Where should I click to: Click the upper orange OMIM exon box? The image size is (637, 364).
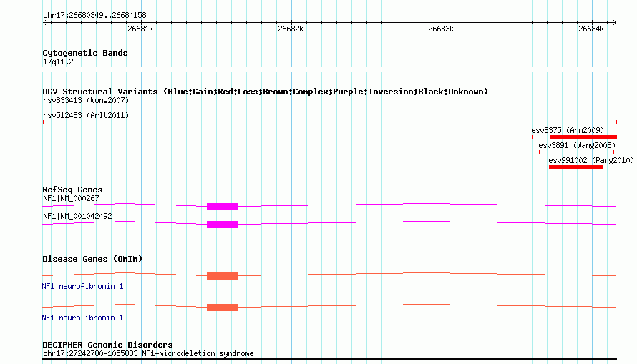pyautogui.click(x=223, y=276)
